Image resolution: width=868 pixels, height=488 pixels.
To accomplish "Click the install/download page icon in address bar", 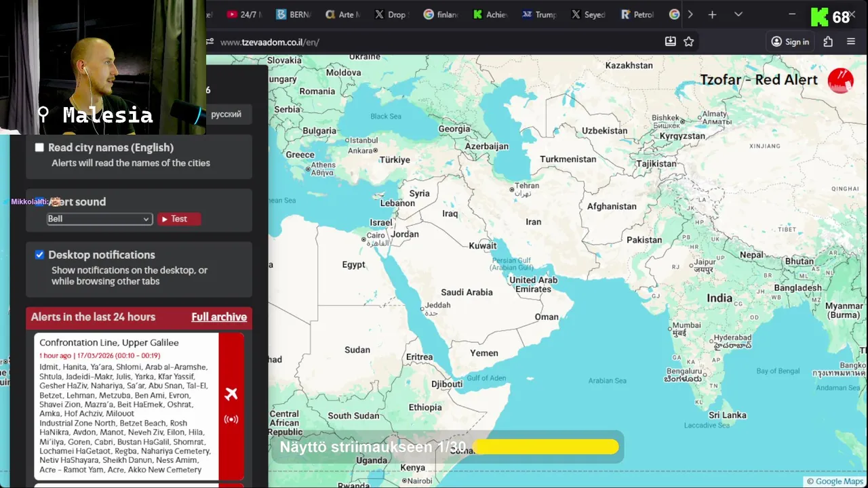I will [x=671, y=41].
